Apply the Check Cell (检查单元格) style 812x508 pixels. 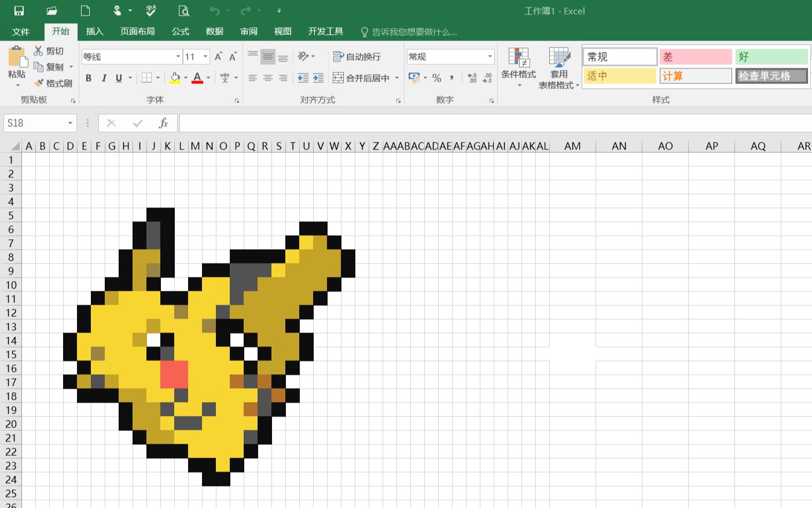(771, 76)
